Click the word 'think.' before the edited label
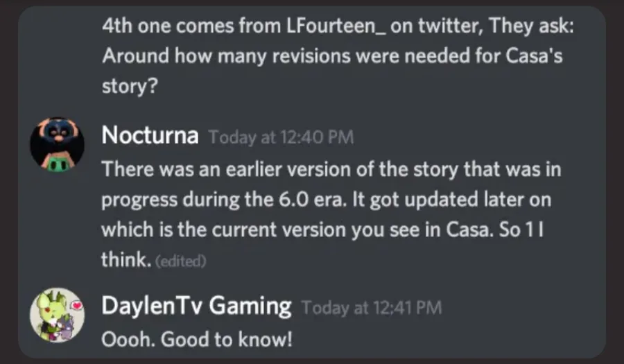This screenshot has width=624, height=364. pyautogui.click(x=127, y=260)
